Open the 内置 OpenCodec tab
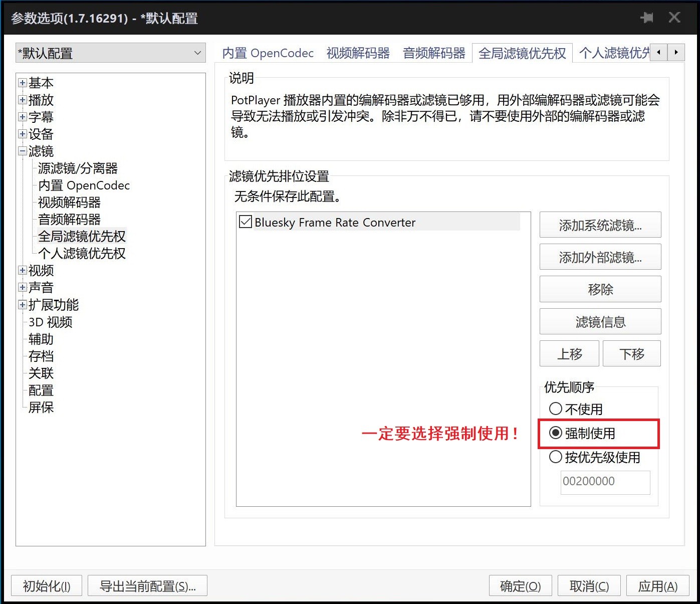The height and width of the screenshot is (604, 700). tap(268, 53)
